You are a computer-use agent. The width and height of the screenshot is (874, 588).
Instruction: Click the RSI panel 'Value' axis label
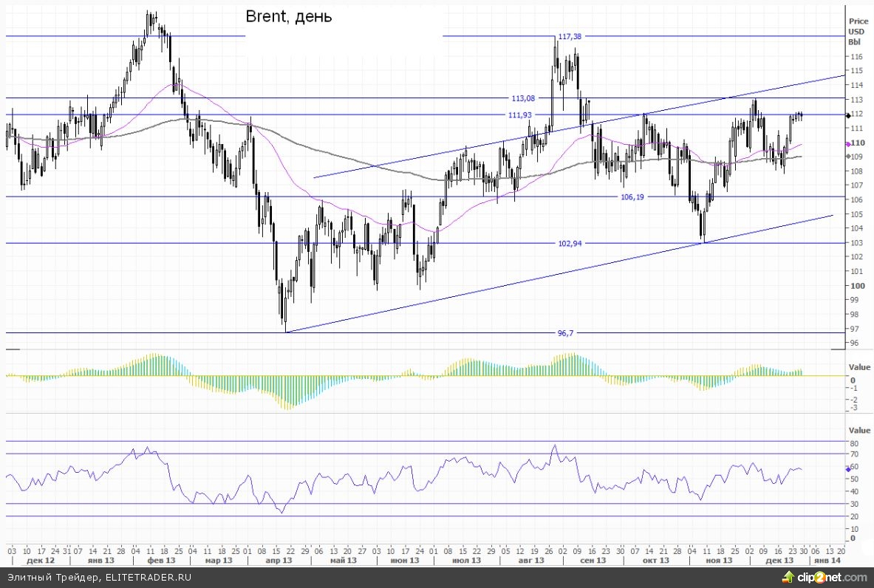859,430
